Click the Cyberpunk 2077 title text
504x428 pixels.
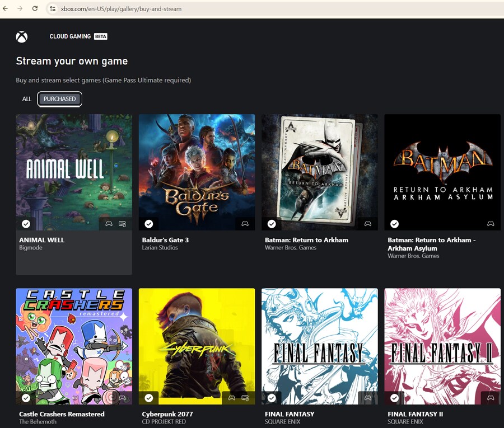167,414
